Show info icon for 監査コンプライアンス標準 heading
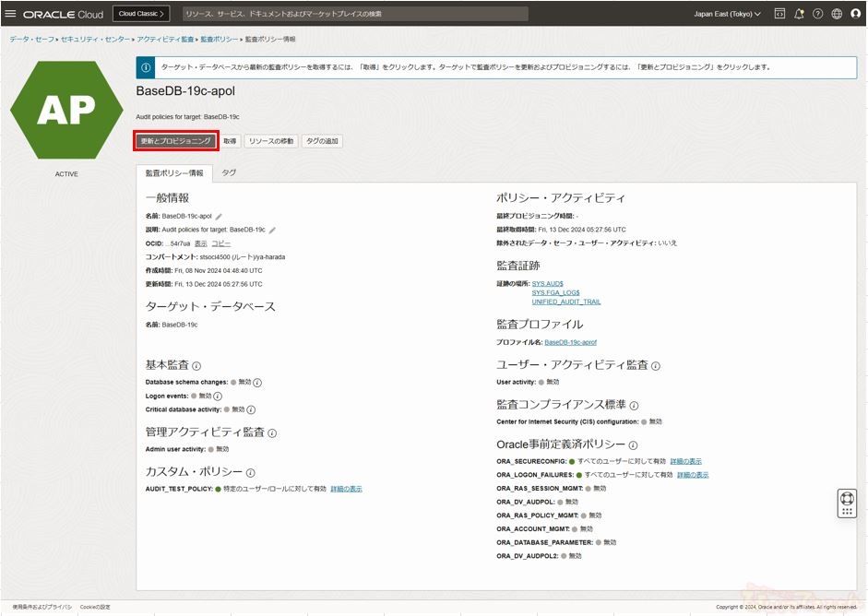The height and width of the screenshot is (616, 868). [x=634, y=406]
